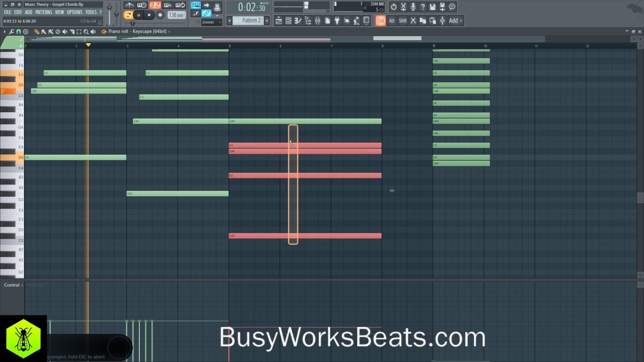Save the project with floppy icon
The height and width of the screenshot is (362, 644).
[x=433, y=7]
